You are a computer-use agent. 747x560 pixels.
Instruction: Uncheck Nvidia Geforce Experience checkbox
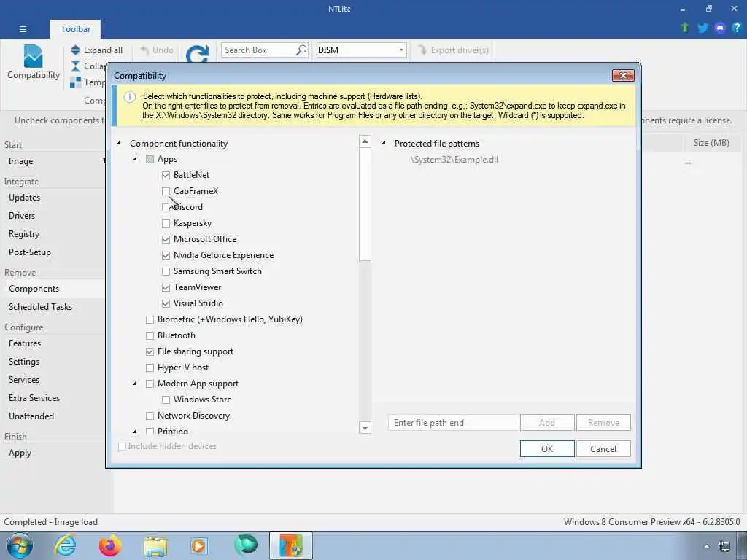click(166, 255)
